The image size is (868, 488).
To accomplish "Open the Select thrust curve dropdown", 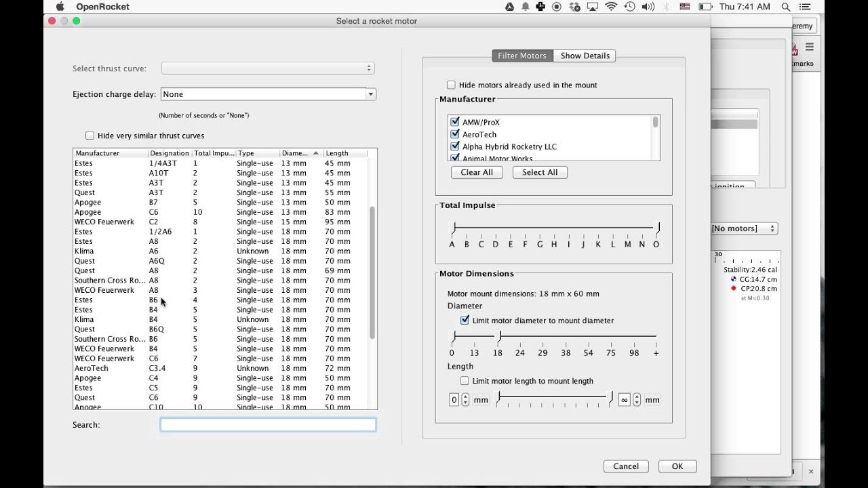I will coord(268,68).
